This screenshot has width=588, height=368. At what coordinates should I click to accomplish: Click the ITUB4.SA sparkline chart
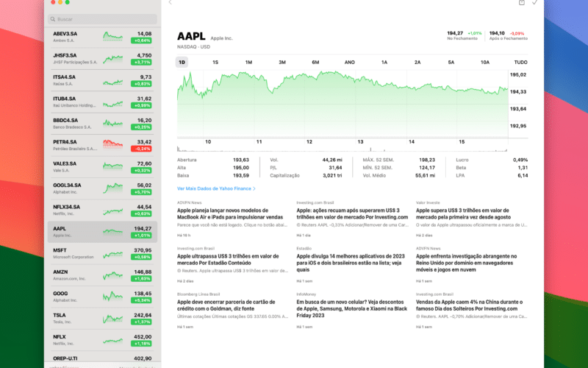click(112, 104)
